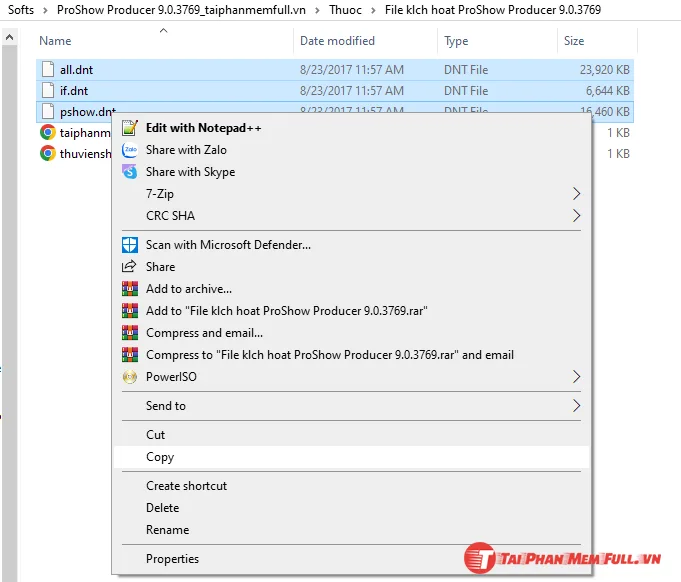Click scroll up arrow in navigation pane
Screen dimensions: 681x582
pos(9,38)
